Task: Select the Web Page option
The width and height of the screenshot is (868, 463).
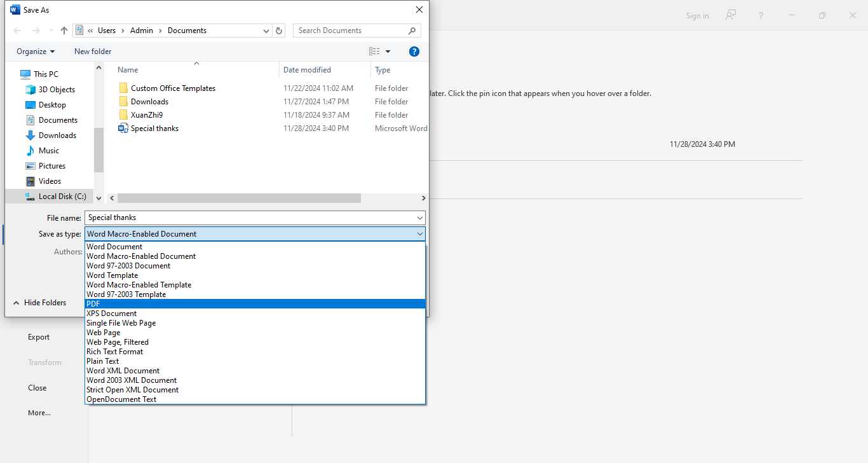Action: click(255, 333)
